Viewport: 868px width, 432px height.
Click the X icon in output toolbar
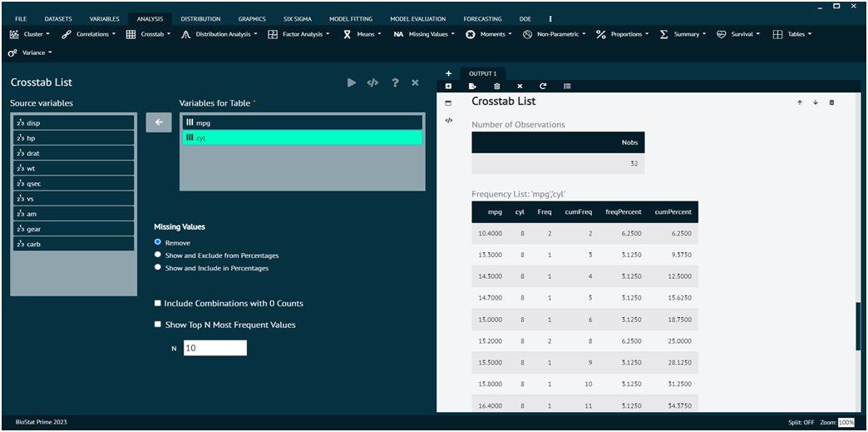(520, 86)
